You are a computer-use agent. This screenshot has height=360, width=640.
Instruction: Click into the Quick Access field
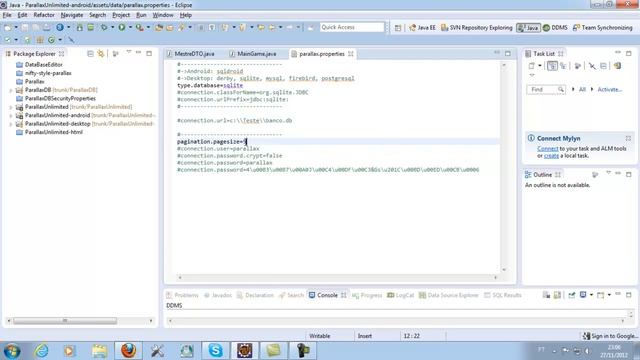point(352,27)
